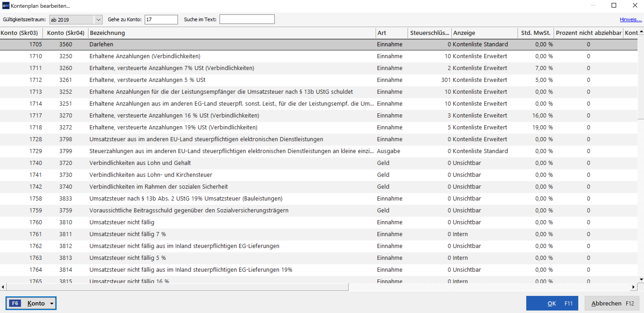Click the Steuerschlüssel value 301
The image size is (644, 313).
446,80
